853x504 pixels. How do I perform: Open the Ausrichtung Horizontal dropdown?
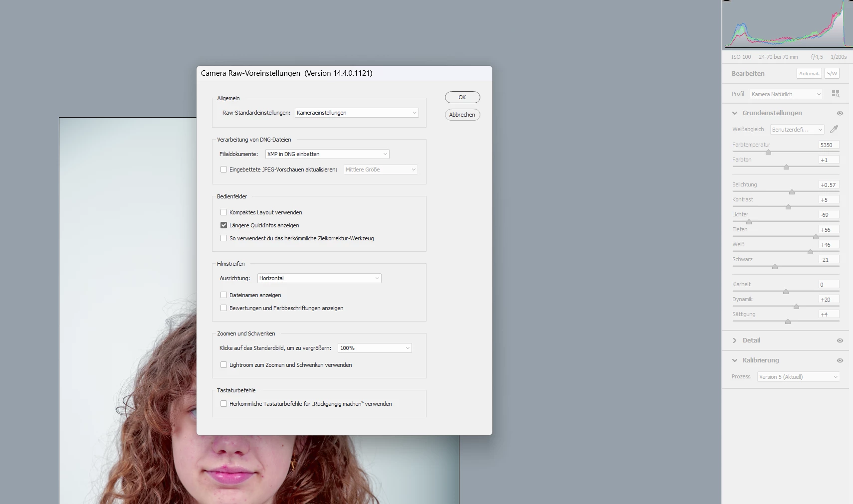click(x=319, y=278)
